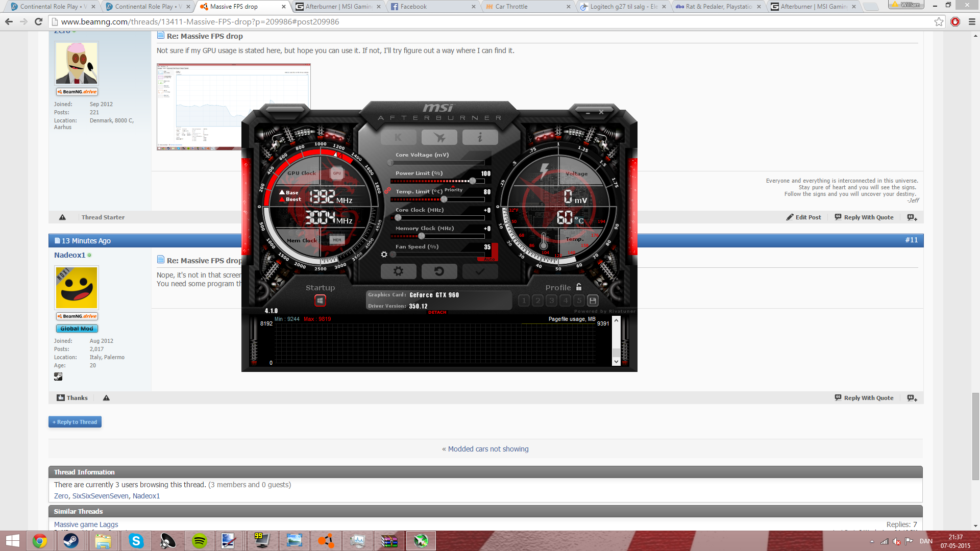The image size is (980, 551).
Task: Open the information (i) button in Afterburner
Action: click(480, 137)
